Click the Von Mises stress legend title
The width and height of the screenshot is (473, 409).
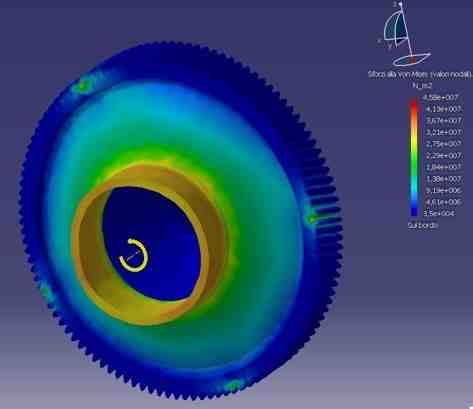tap(420, 74)
